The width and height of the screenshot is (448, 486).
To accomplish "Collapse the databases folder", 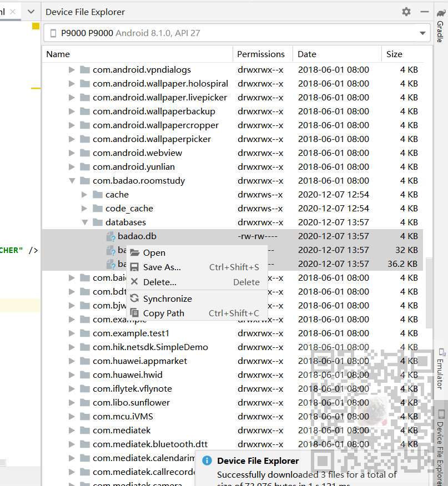I will 84,222.
